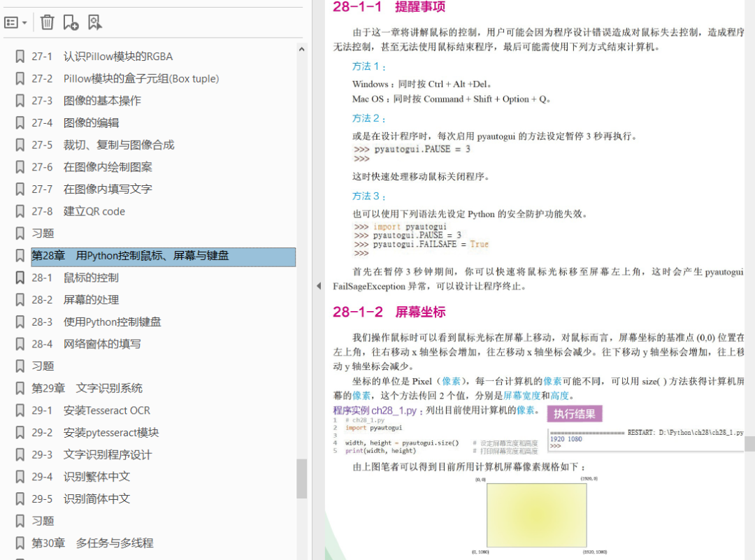Open bookmark 29-4 识别繁体中文
Screen dimensions: 755x560
point(81,478)
